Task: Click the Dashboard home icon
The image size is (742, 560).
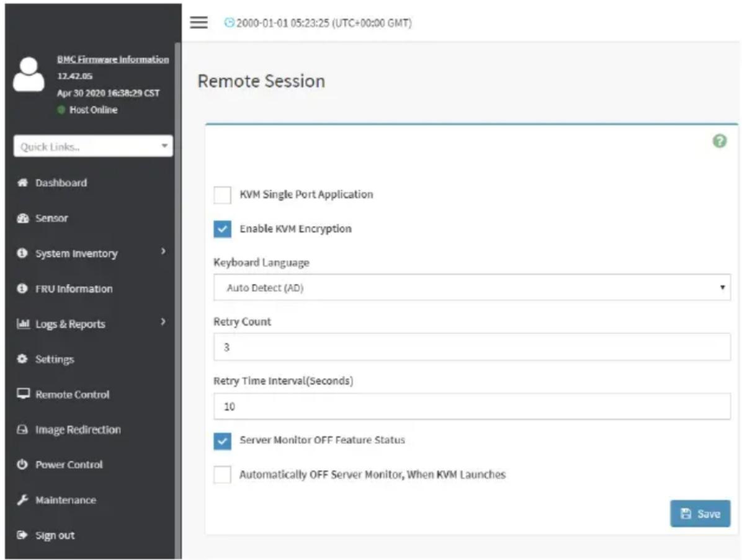Action: click(x=22, y=182)
